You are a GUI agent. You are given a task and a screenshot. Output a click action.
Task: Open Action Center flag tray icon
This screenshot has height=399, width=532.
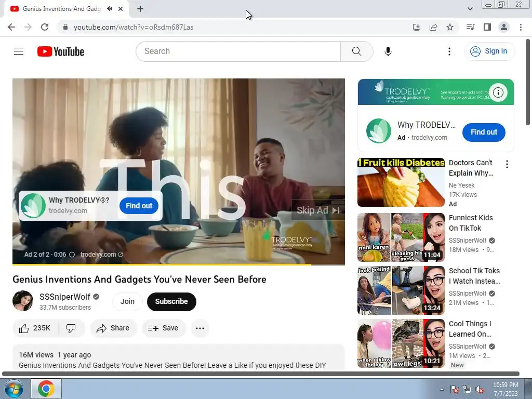454,389
